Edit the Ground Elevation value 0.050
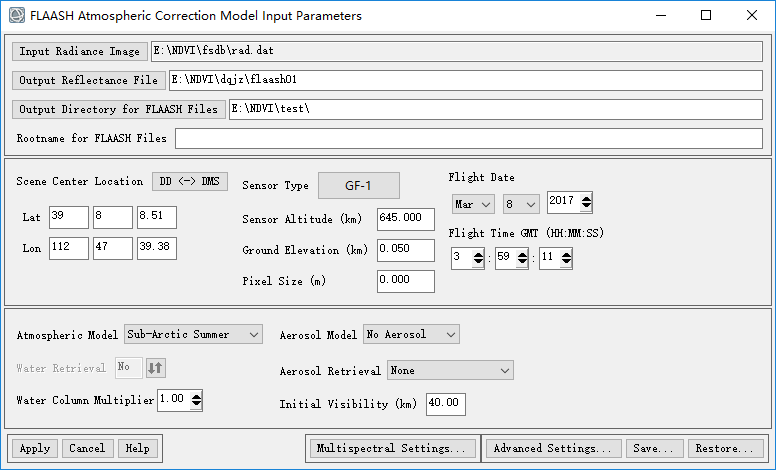The height and width of the screenshot is (470, 776). [x=406, y=250]
